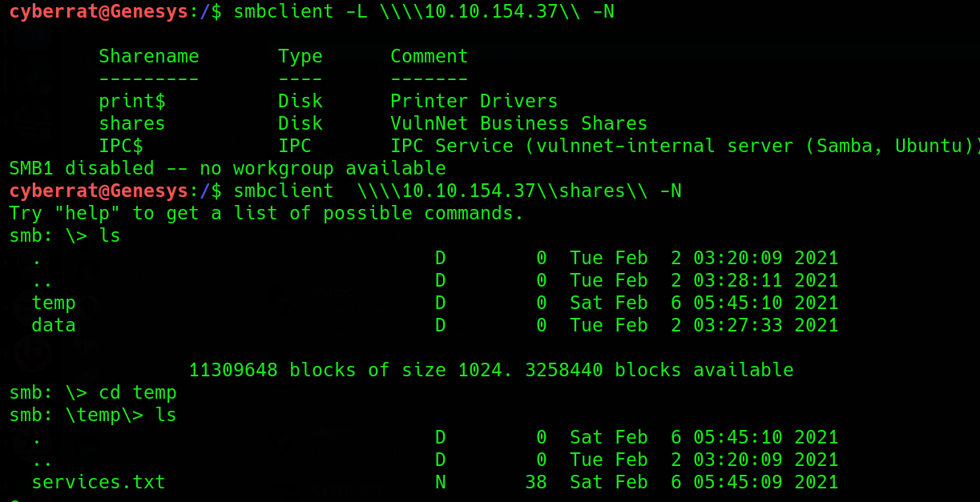Click the '11309648 blocks of size' line

[x=491, y=371]
